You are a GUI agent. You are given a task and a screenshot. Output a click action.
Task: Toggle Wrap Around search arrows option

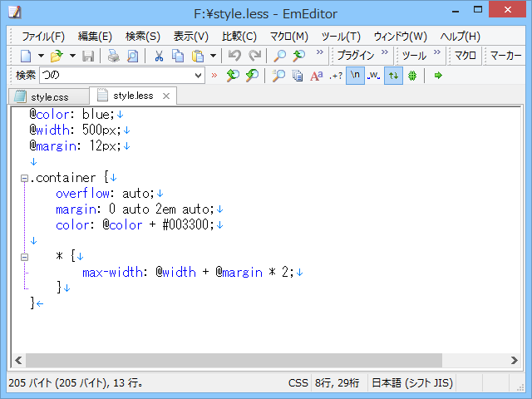[393, 76]
